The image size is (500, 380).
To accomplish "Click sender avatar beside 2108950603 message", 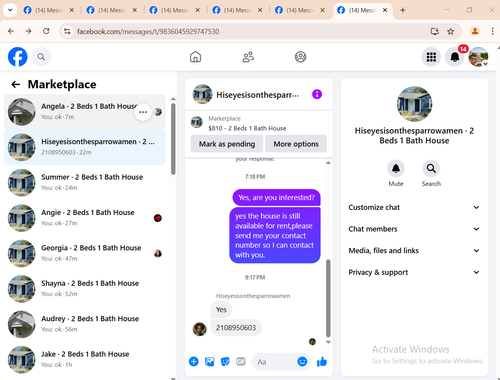I will click(200, 329).
